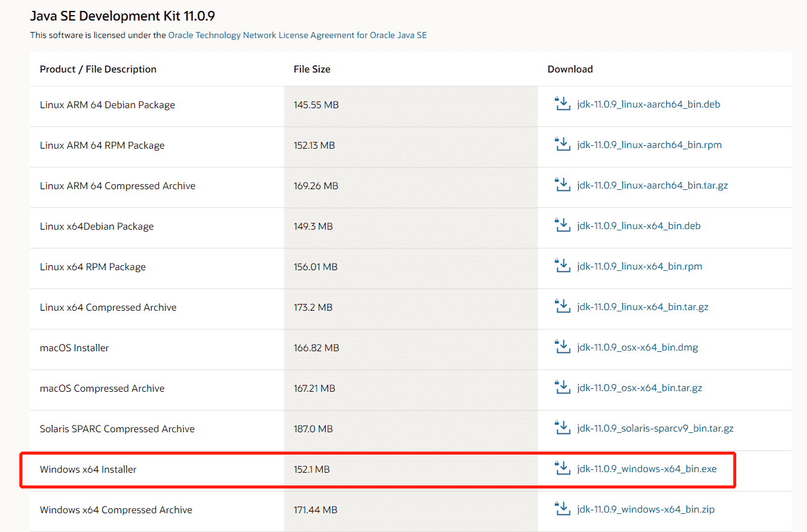Image resolution: width=807 pixels, height=532 pixels.
Task: Click download icon for Windows x64 exe installer
Action: point(562,469)
